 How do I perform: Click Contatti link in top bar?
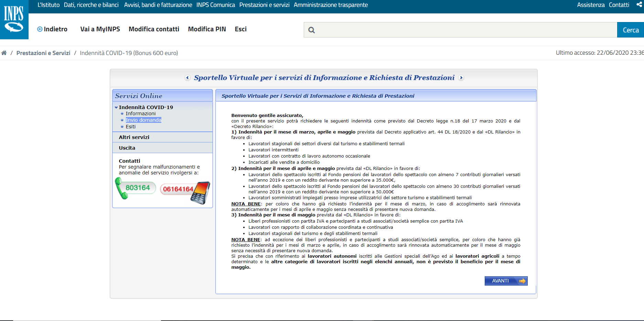pyautogui.click(x=619, y=5)
